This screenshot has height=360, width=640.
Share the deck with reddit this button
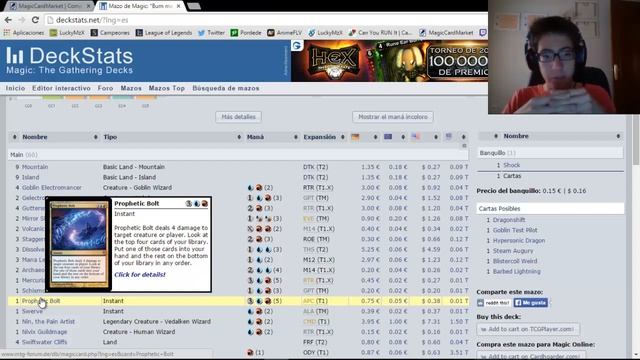(x=493, y=303)
